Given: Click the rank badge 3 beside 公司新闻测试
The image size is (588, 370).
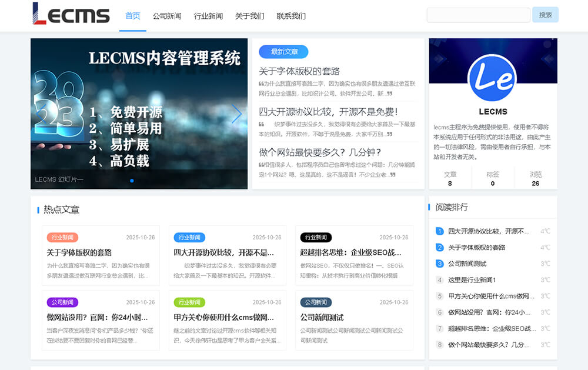Looking at the screenshot, I should point(439,264).
